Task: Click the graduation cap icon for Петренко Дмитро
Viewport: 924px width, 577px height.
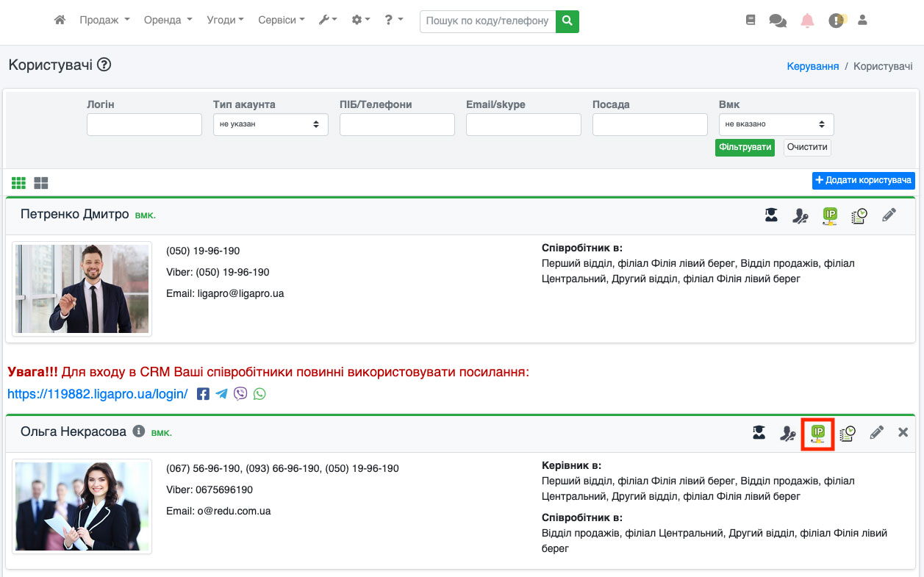Action: pos(771,215)
